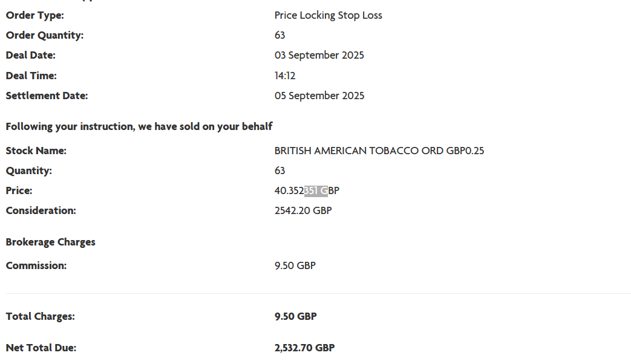The width and height of the screenshot is (631, 364).
Task: Click the Consideration value 2542.20 GBP
Action: [302, 210]
